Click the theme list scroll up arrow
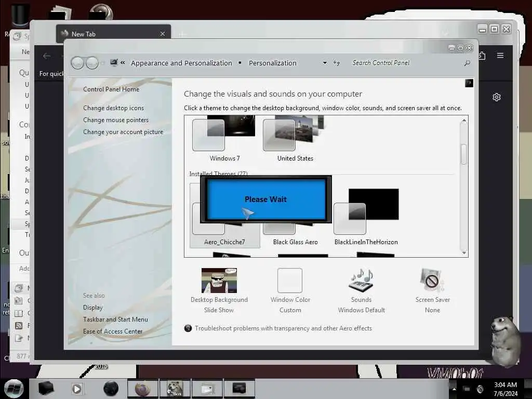 [464, 121]
